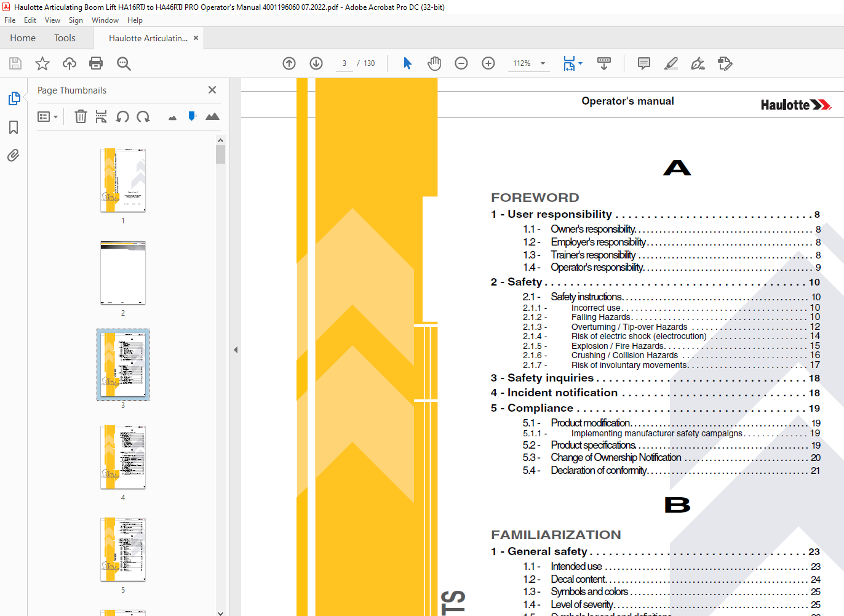Switch to the Home tab
The width and height of the screenshot is (844, 616).
coord(23,38)
